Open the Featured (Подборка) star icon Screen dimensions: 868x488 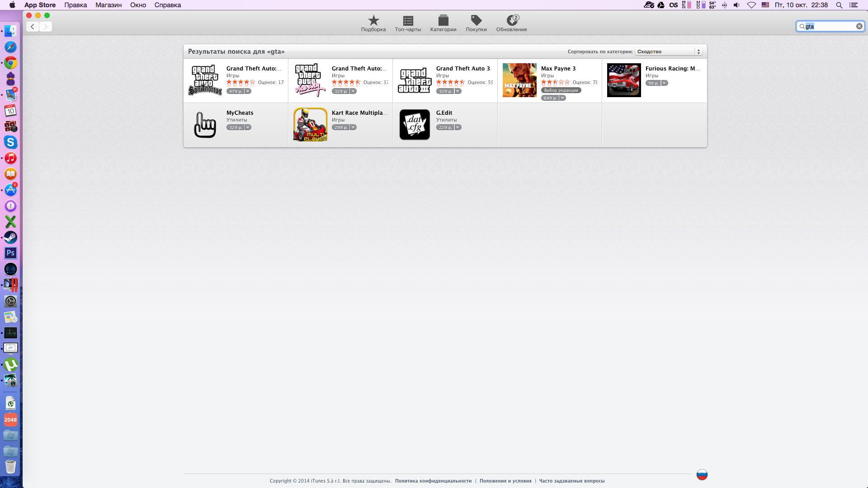(x=373, y=21)
